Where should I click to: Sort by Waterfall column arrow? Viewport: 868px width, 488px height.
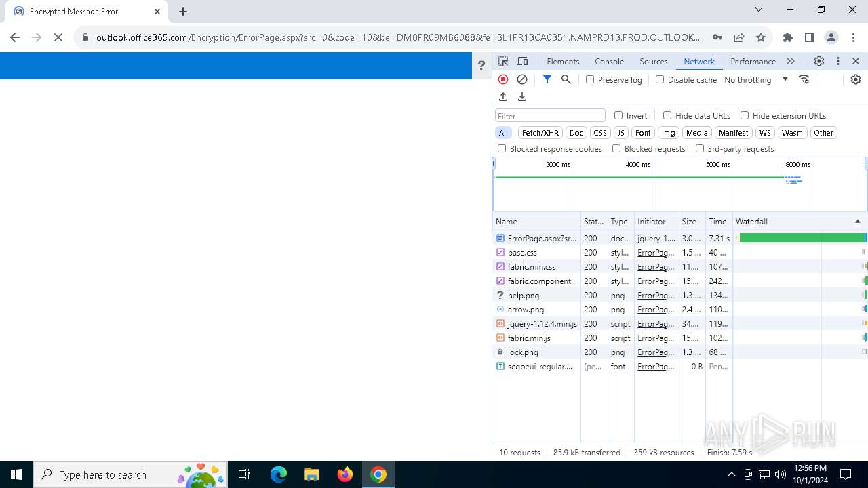click(x=857, y=222)
